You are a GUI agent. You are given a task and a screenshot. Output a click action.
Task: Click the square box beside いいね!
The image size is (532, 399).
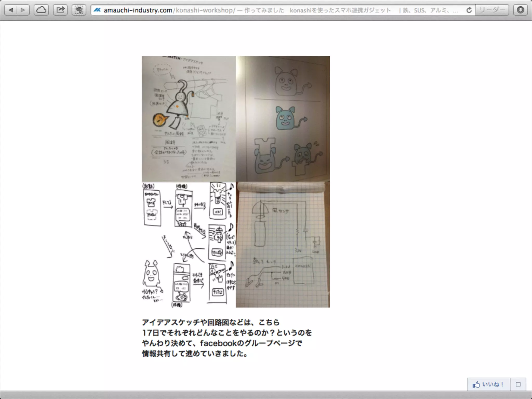[518, 384]
